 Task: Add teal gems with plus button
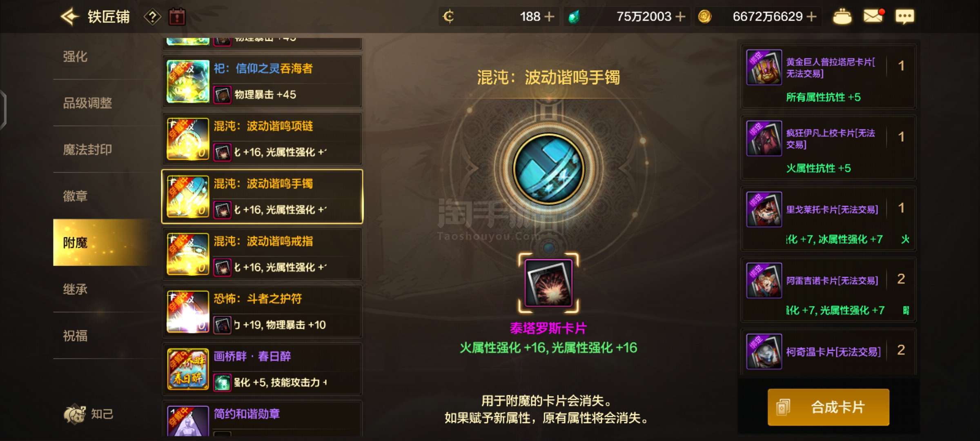coord(680,17)
